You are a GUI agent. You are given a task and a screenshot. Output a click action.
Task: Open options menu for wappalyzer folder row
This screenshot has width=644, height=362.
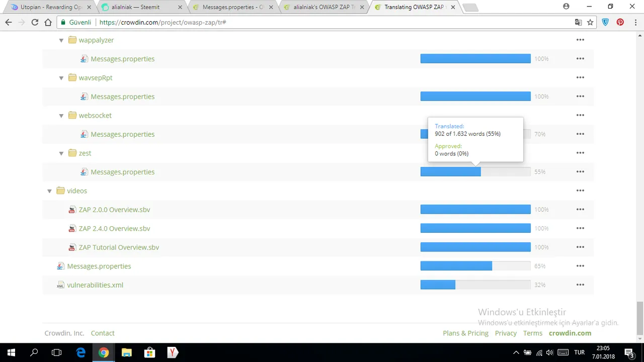(580, 40)
